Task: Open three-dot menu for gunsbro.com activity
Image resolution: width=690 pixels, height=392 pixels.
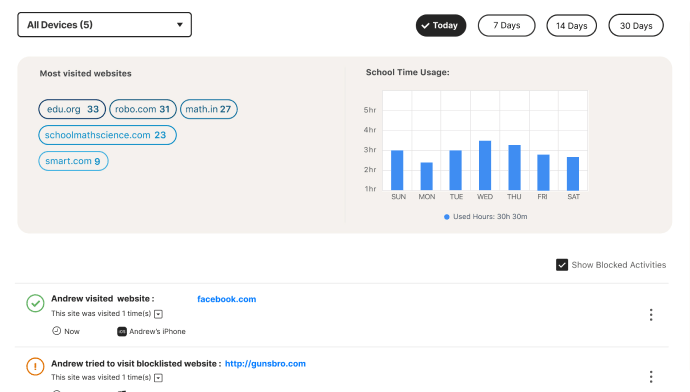Action: point(651,377)
